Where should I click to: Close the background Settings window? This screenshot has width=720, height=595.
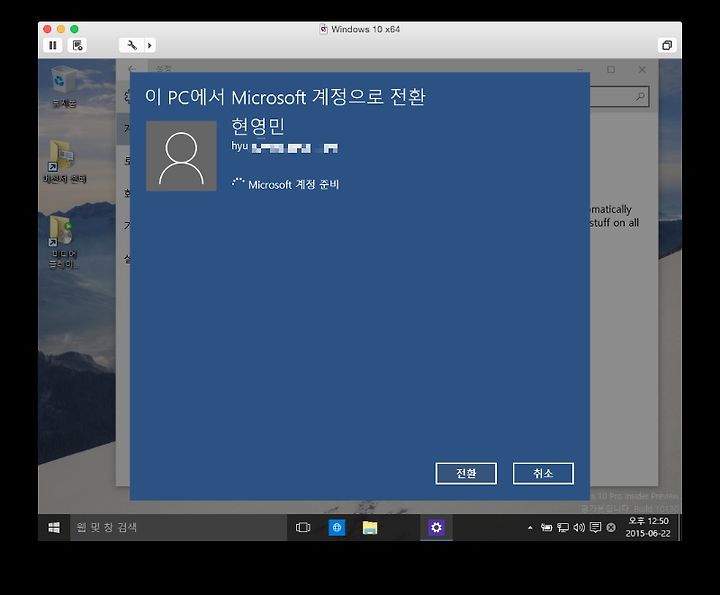coord(642,69)
